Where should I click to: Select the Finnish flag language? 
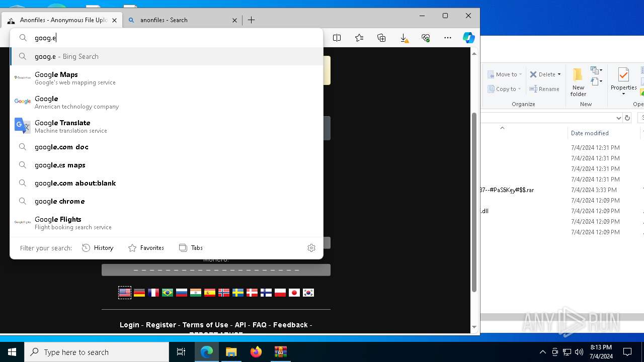pyautogui.click(x=266, y=293)
